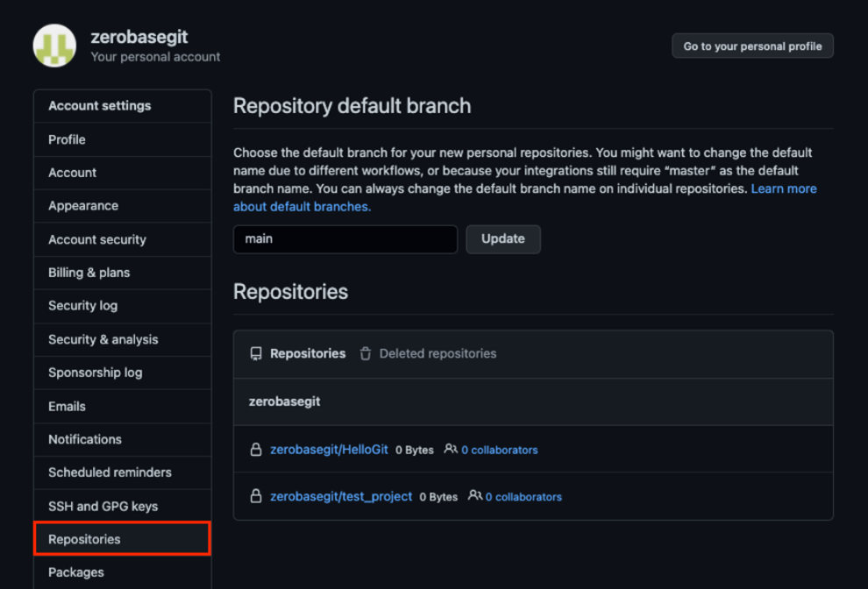Select Repositories in the settings sidebar

[123, 539]
